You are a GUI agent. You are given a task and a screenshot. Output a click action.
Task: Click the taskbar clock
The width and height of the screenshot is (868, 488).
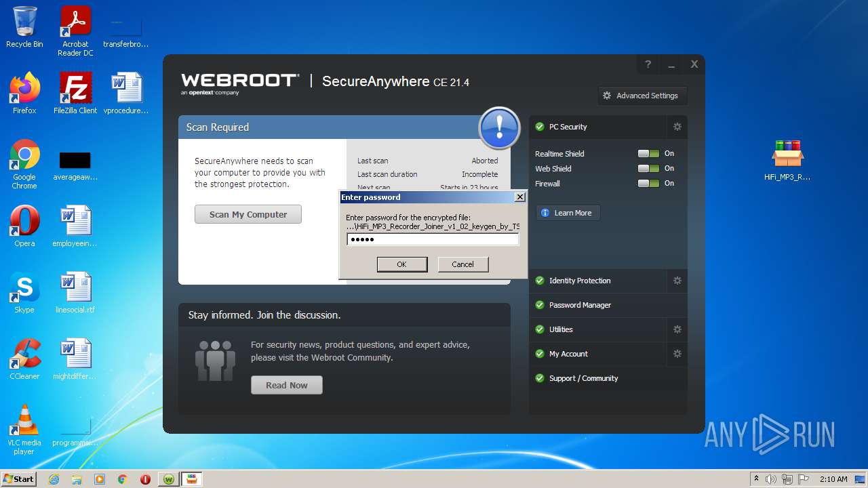coord(833,479)
